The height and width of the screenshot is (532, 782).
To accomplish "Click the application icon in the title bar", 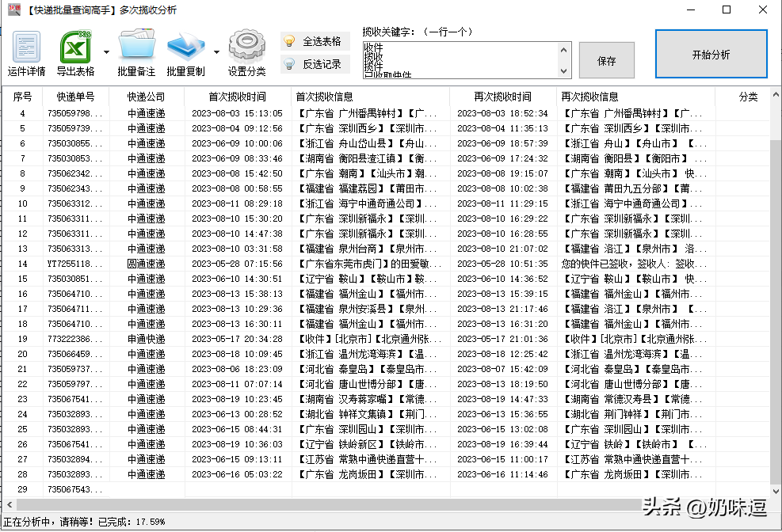I will point(13,10).
